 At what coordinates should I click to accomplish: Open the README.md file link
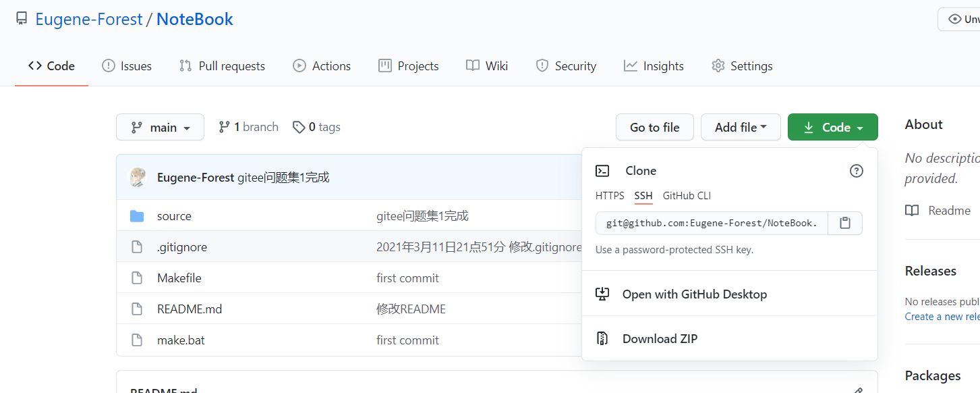(x=190, y=309)
